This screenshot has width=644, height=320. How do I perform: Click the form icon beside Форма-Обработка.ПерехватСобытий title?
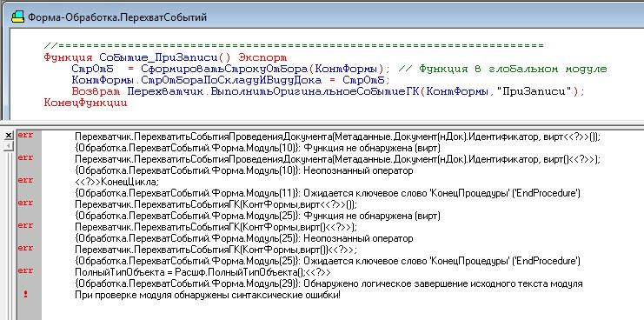point(17,17)
